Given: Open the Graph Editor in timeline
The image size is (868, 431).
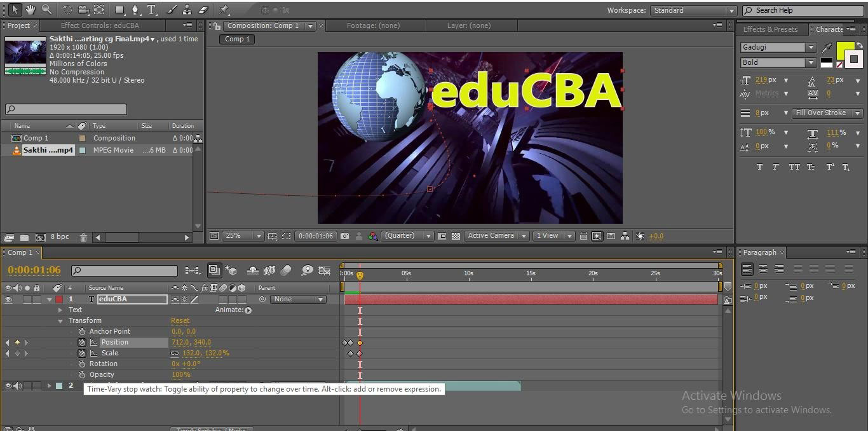Looking at the screenshot, I should click(324, 271).
